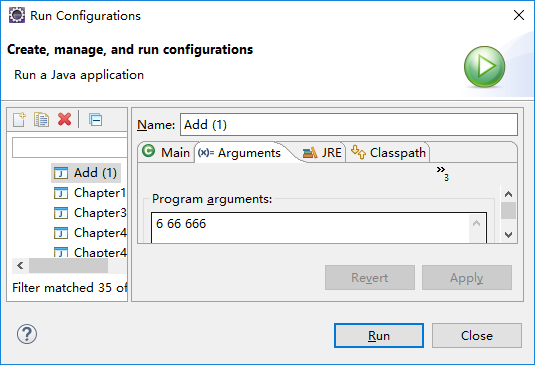Click the Duplicate launch configuration icon
This screenshot has height=365, width=535.
tap(41, 120)
